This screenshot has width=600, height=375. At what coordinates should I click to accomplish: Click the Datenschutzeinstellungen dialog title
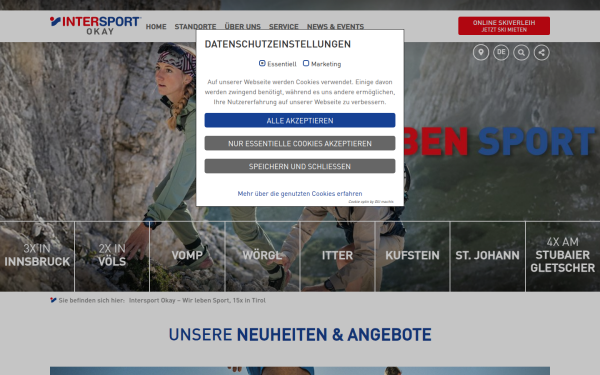coord(277,44)
